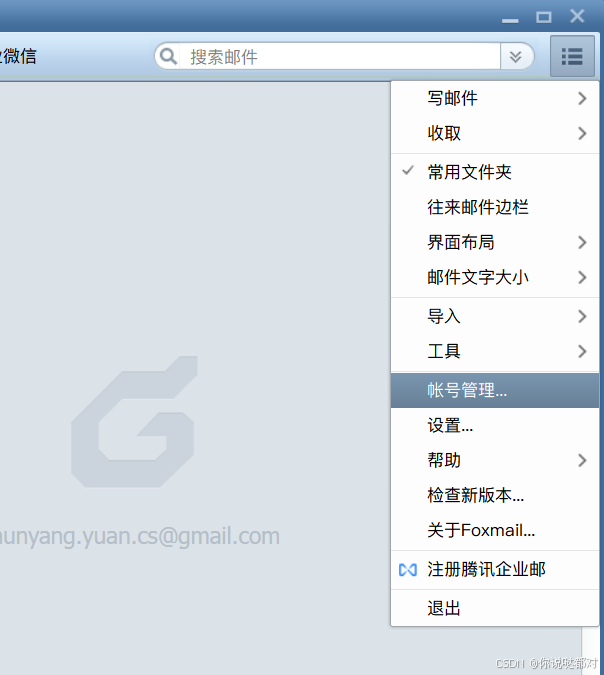Click the 微信 toolbar label
This screenshot has width=604, height=675.
click(19, 56)
